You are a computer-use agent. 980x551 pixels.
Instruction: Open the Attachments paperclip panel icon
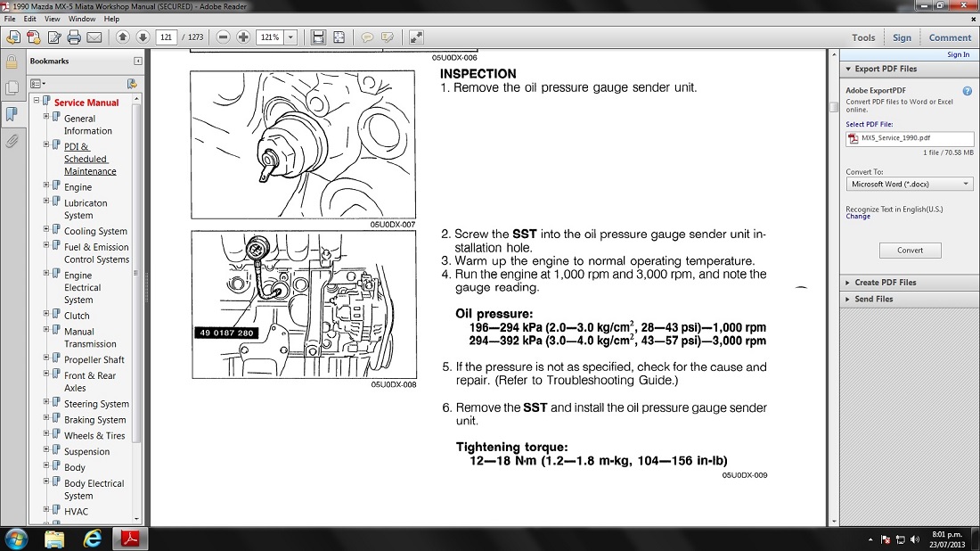[12, 141]
